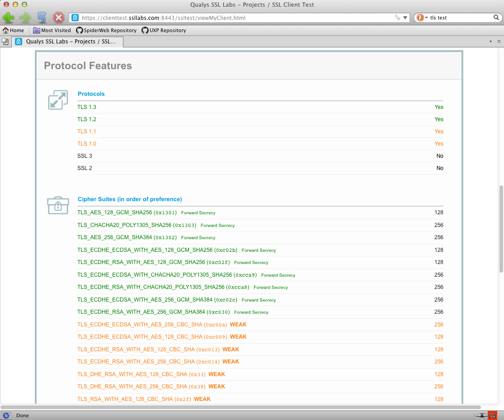504x420 pixels.
Task: Go back using the green back arrow
Action: 9,17
